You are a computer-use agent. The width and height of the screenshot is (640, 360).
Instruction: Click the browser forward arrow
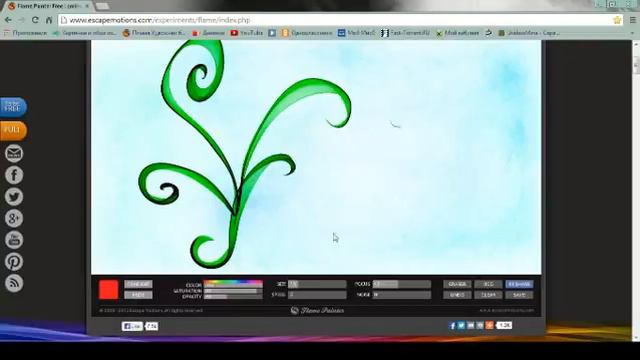tap(22, 20)
